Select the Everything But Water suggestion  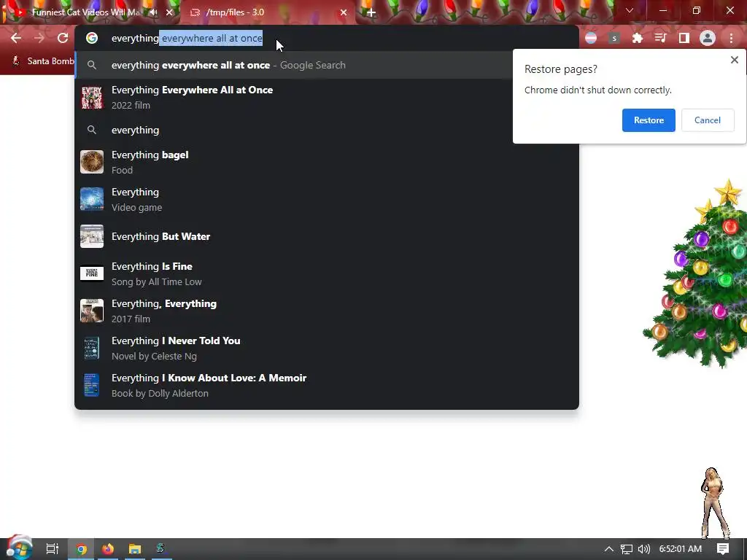coord(327,237)
